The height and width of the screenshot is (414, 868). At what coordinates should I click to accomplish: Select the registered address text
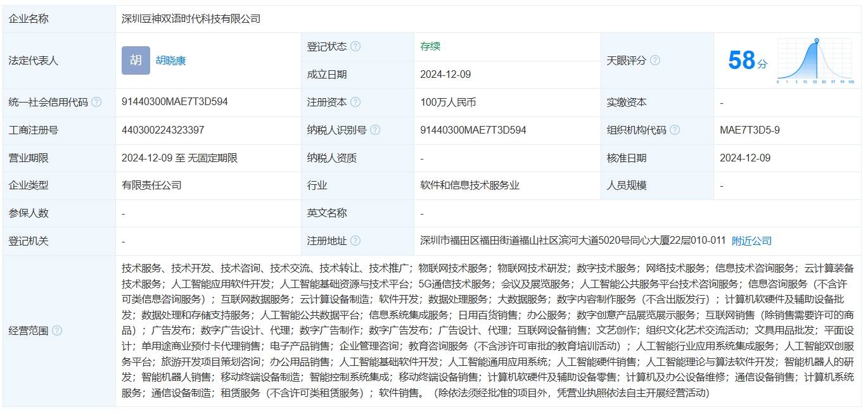point(573,241)
